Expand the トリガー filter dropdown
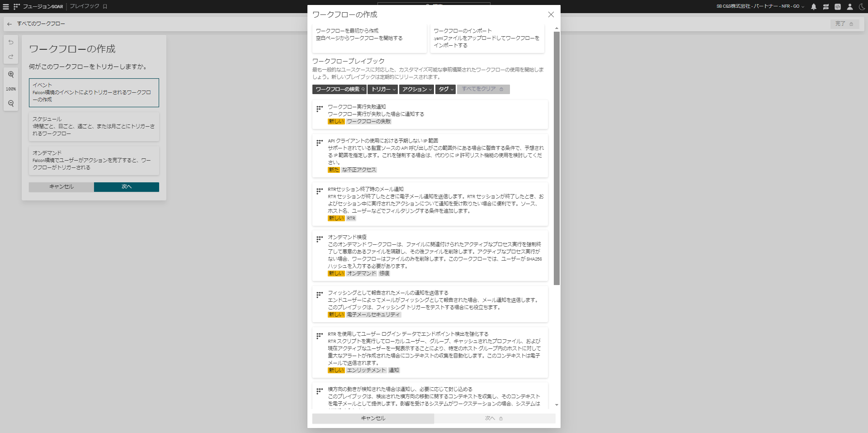This screenshot has height=433, width=868. pos(382,89)
